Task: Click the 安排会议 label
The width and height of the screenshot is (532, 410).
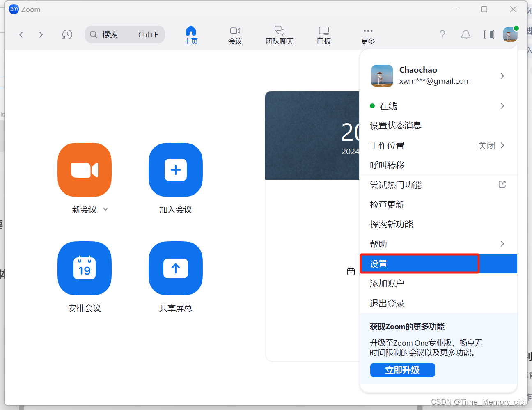Action: [85, 308]
